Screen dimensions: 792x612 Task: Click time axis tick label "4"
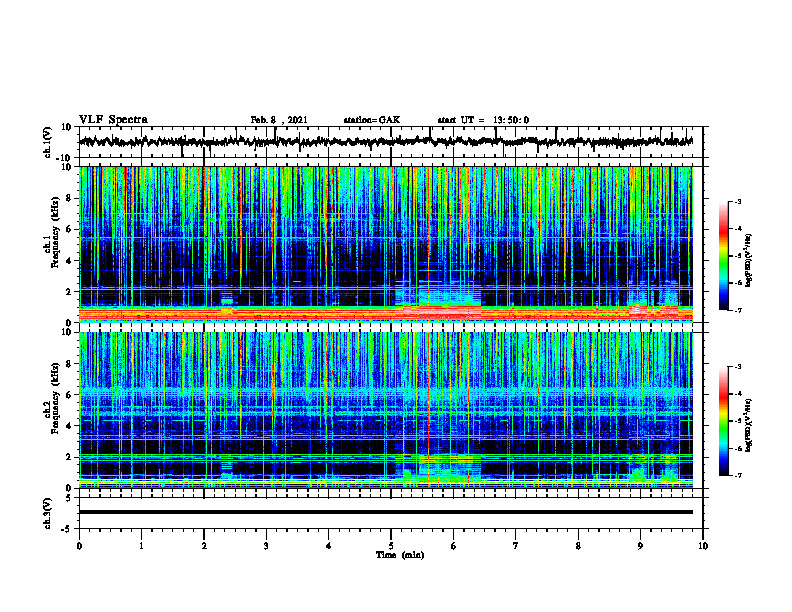329,546
